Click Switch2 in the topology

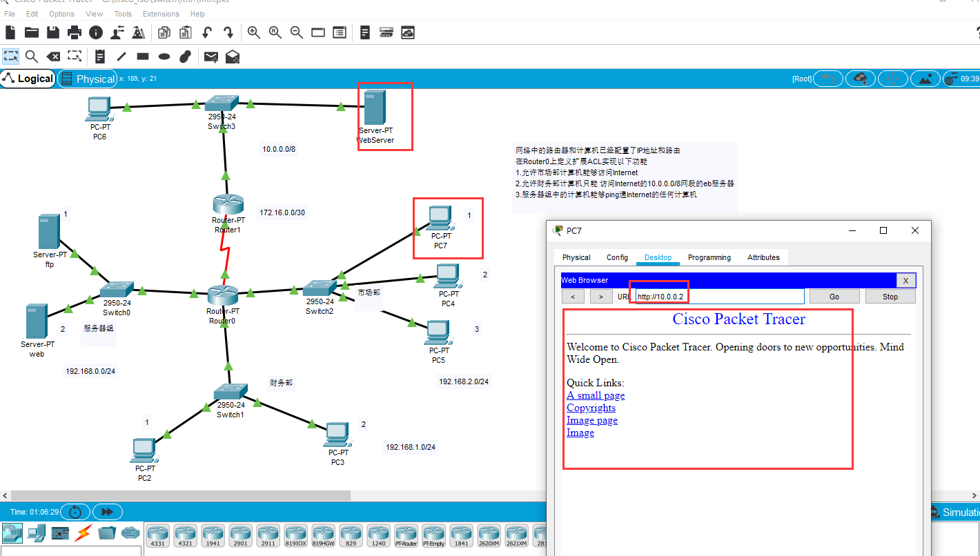click(320, 288)
